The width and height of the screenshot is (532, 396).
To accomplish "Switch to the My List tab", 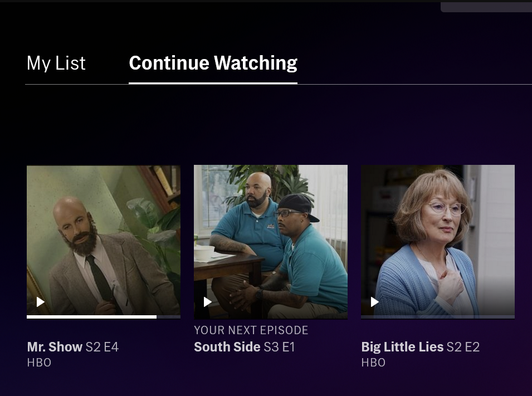I will point(56,63).
